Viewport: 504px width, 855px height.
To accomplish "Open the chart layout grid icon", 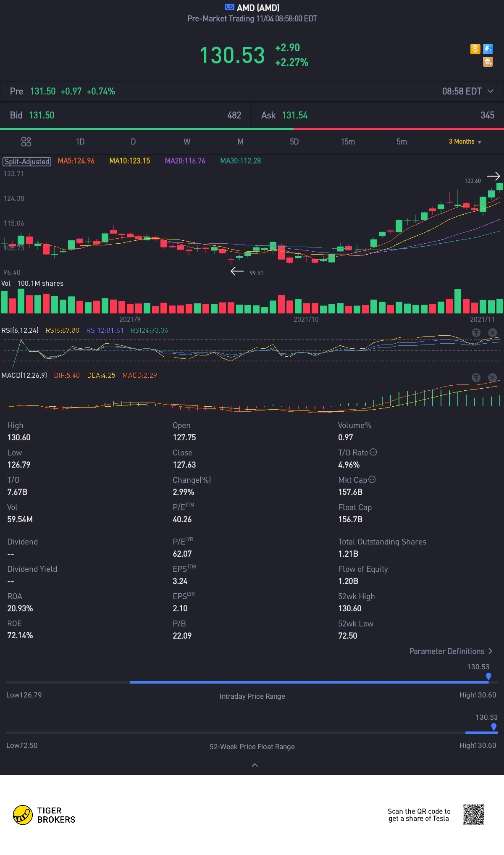I will click(x=26, y=142).
